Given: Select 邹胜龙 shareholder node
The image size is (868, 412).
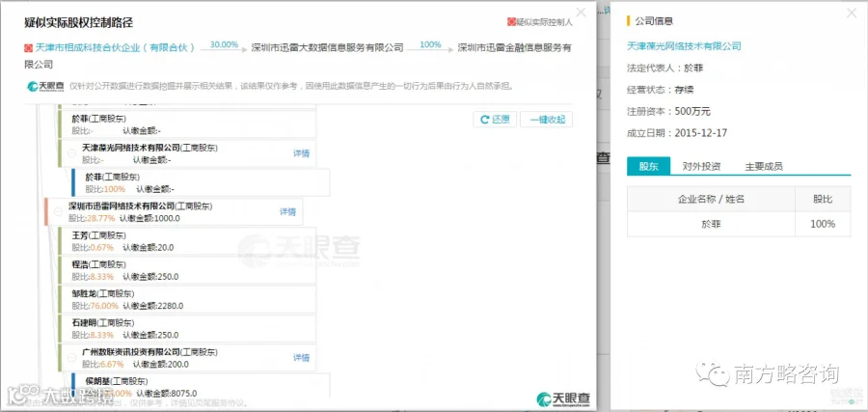Looking at the screenshot, I should pos(186,299).
